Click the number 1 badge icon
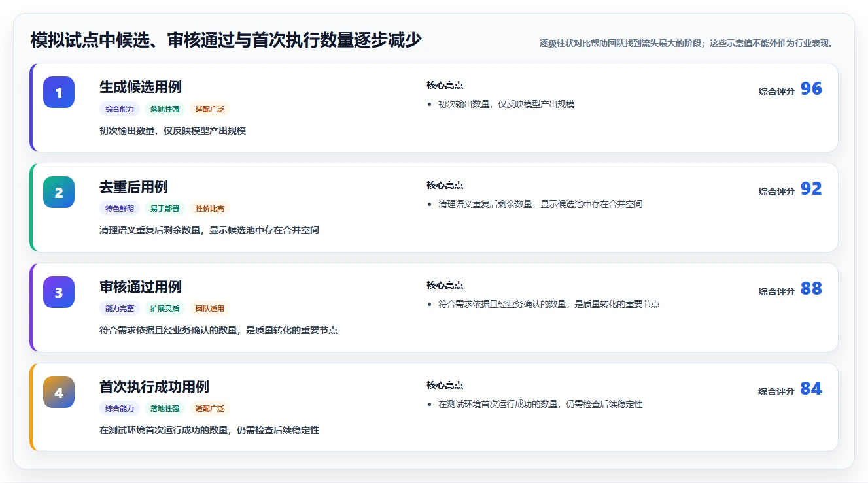 click(59, 92)
